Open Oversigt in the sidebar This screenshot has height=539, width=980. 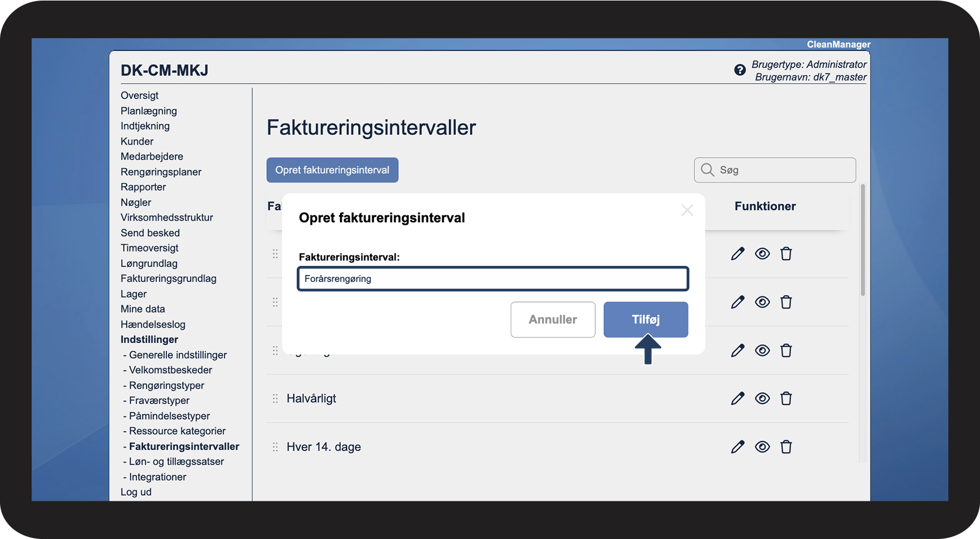(140, 95)
